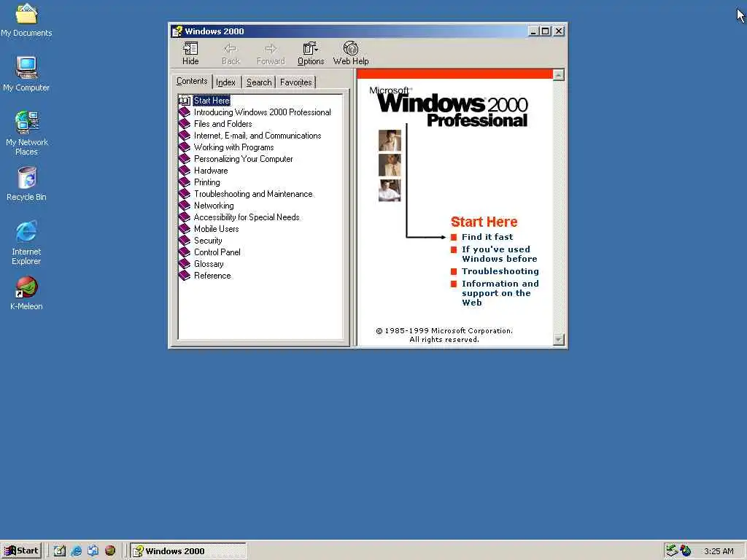Expand book icon for Files and Folders
This screenshot has height=560, width=747.
(x=185, y=124)
